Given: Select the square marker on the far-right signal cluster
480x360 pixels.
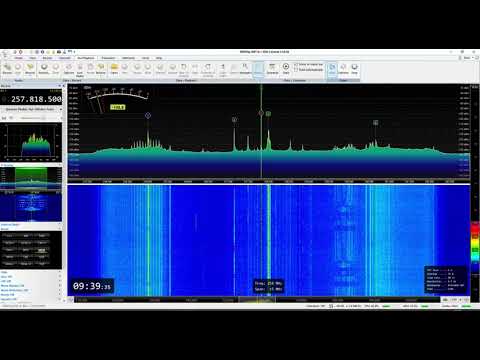Looking at the screenshot, I should click(x=376, y=123).
